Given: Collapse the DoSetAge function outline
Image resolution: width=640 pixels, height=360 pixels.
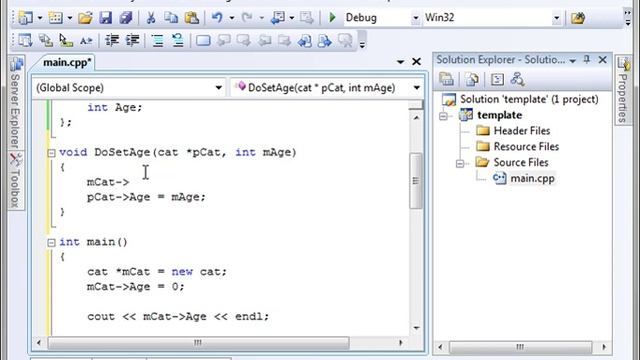Looking at the screenshot, I should pyautogui.click(x=51, y=153).
